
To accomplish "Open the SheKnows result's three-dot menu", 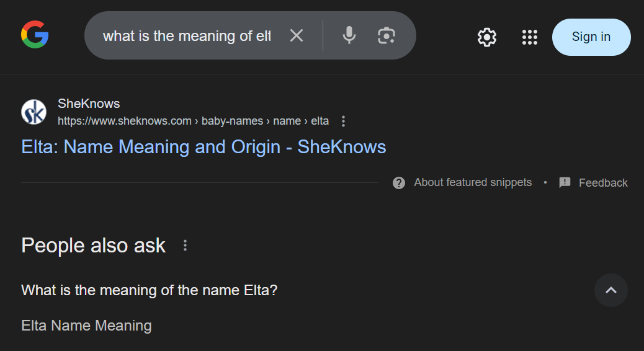I will [344, 122].
